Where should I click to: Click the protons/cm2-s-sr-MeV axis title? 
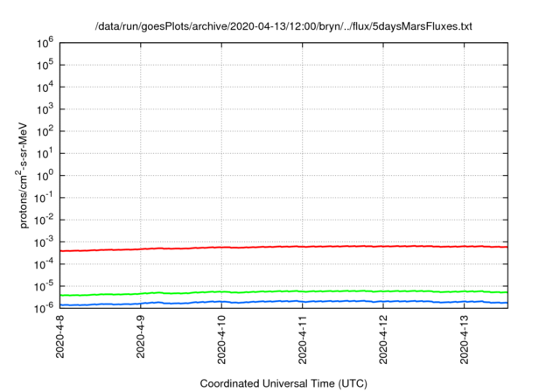coord(22,175)
